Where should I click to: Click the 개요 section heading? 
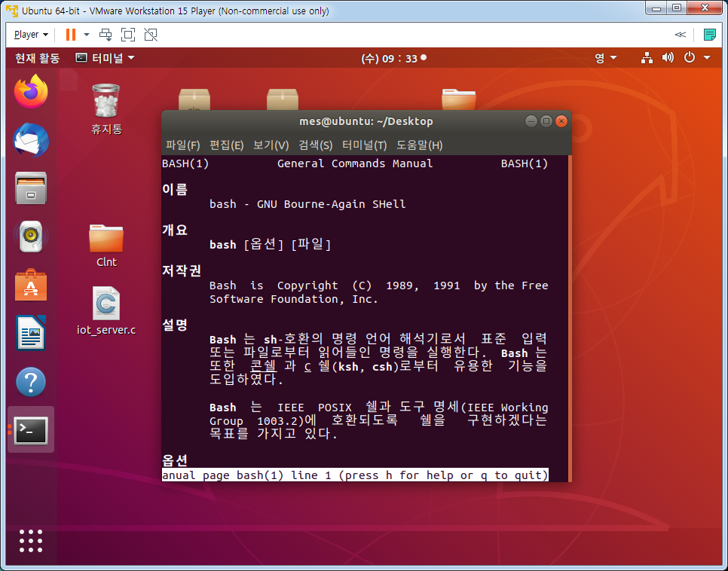(175, 230)
